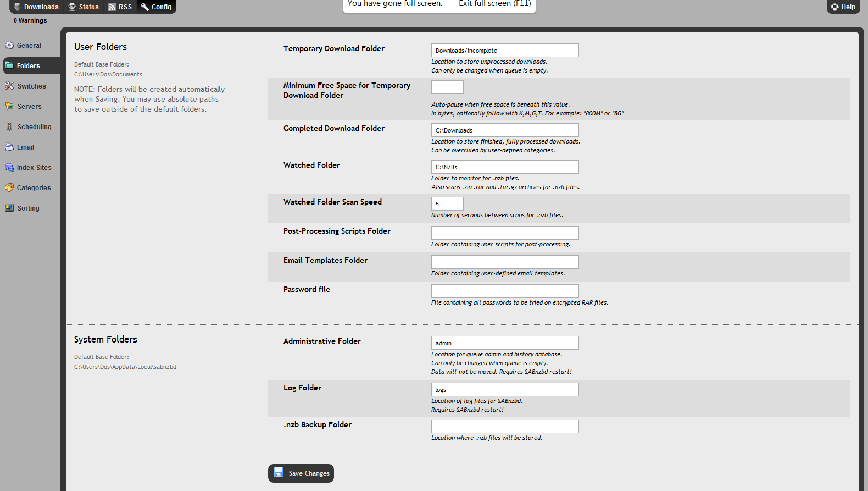Screen dimensions: 868x491
Task: Click the Scheduling traffic-light icon
Action: [9, 127]
